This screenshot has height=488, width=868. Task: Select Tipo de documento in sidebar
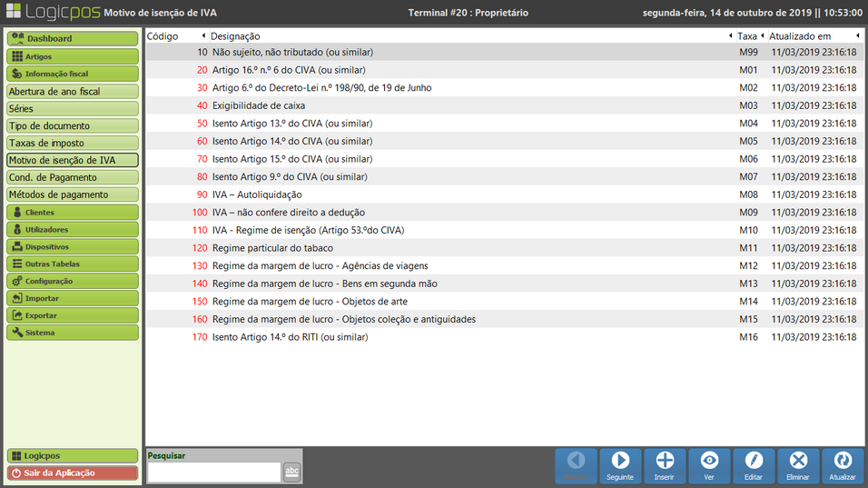[73, 125]
